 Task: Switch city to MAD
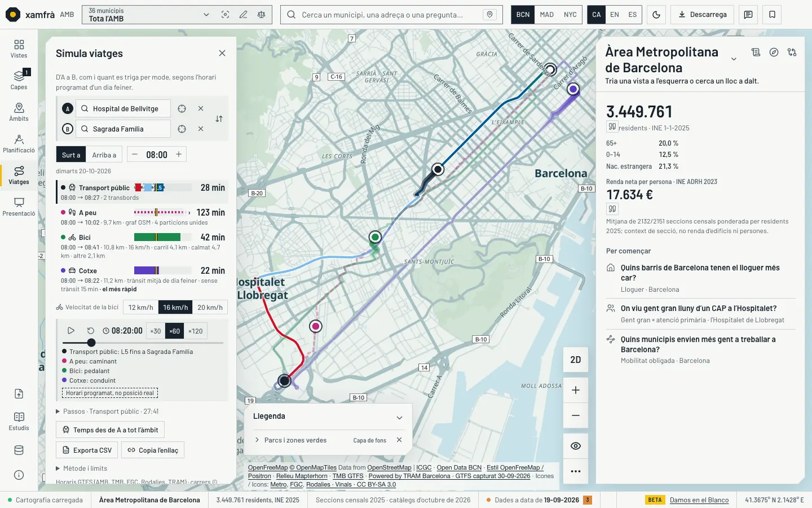pos(546,15)
